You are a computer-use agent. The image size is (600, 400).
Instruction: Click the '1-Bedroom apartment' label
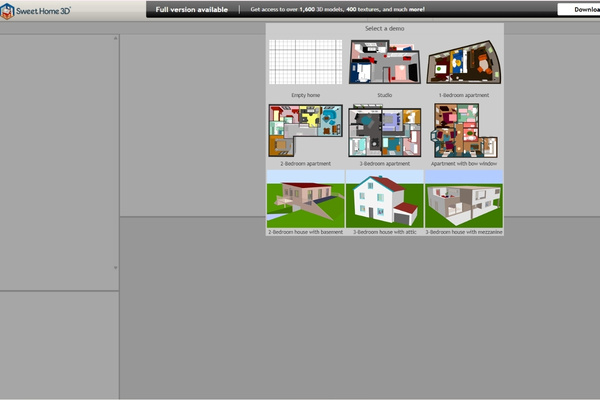pos(464,95)
